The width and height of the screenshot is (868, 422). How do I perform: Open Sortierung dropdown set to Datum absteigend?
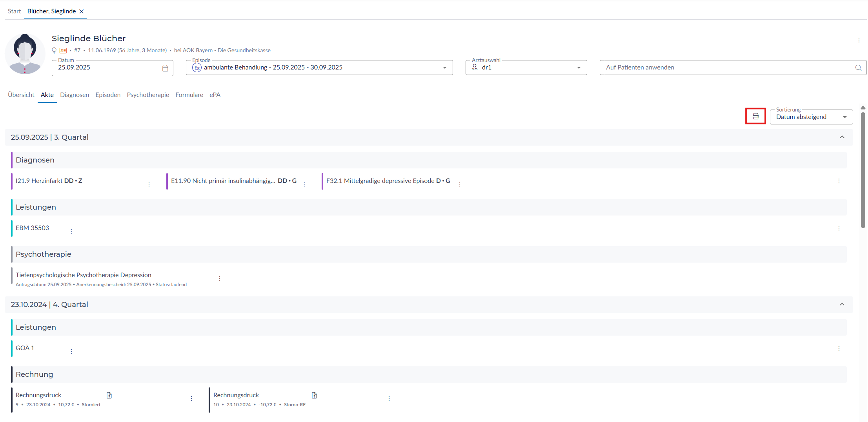coord(844,117)
